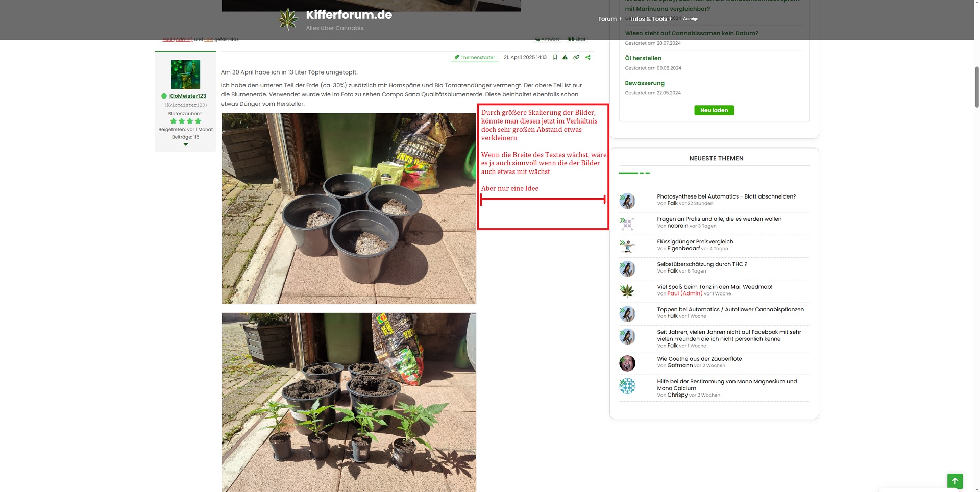Open topic Bewässerung

coord(645,83)
